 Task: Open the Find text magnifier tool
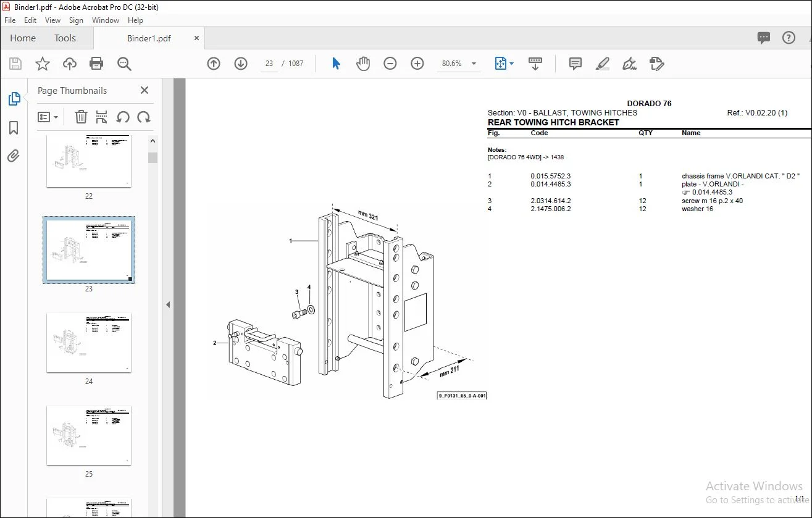[125, 64]
